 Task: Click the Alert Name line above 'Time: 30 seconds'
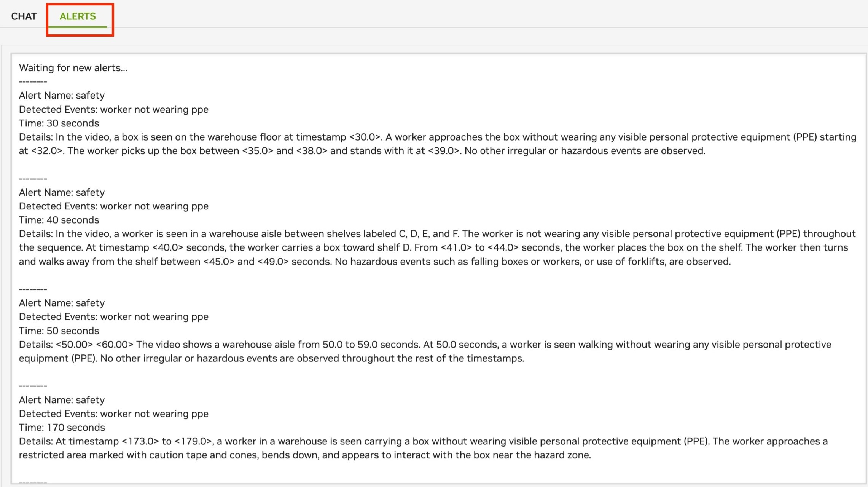point(62,96)
